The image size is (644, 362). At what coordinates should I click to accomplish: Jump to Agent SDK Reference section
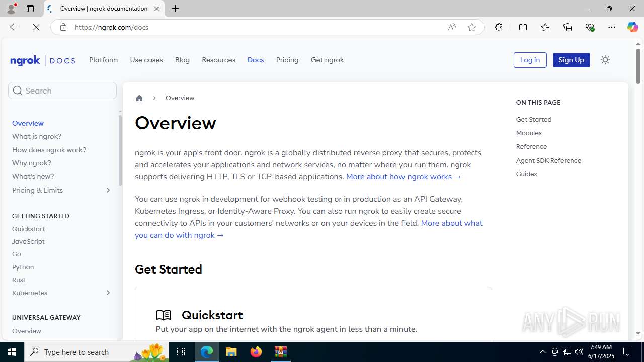548,160
